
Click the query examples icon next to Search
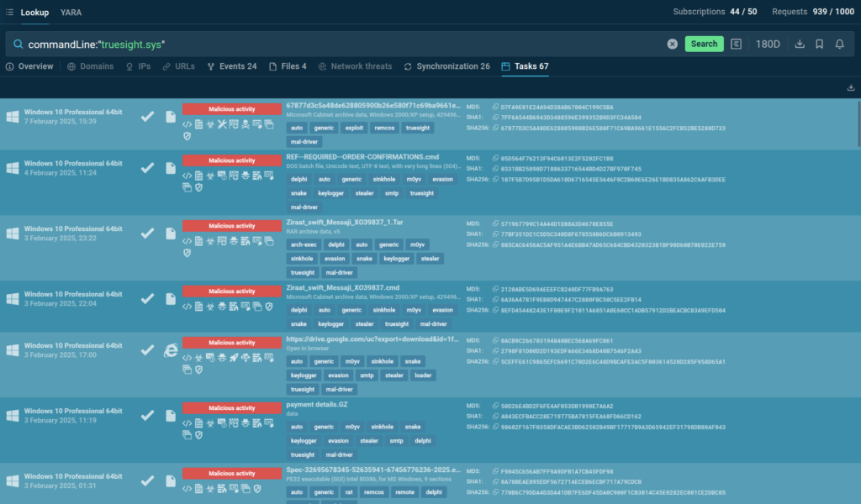point(737,44)
